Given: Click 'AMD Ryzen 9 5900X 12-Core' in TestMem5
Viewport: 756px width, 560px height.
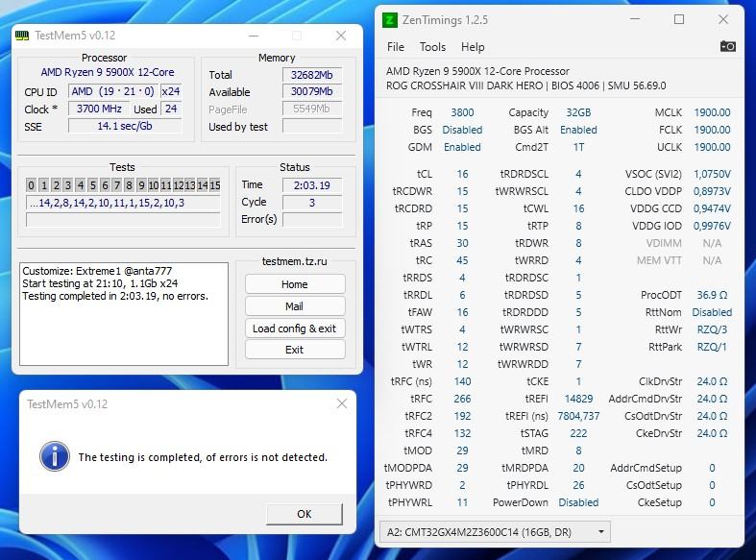Looking at the screenshot, I should coord(108,72).
